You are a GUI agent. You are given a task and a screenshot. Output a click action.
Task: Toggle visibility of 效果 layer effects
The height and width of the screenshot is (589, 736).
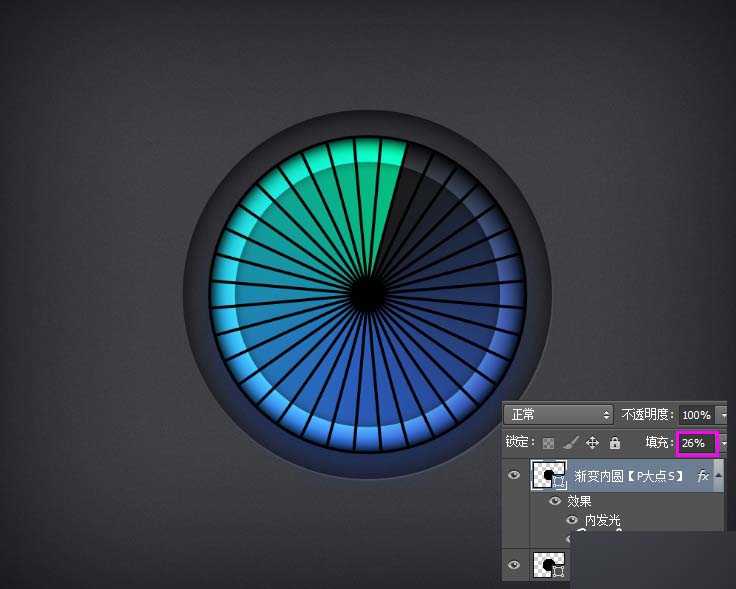(555, 501)
